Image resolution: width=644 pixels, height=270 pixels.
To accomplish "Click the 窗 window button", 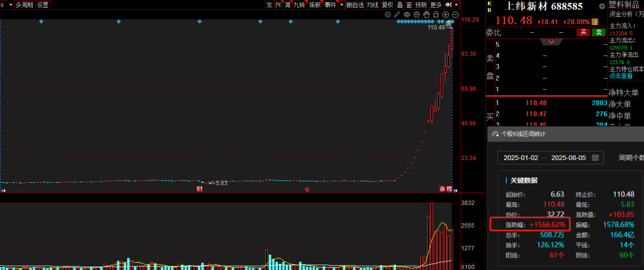I will pyautogui.click(x=409, y=5).
